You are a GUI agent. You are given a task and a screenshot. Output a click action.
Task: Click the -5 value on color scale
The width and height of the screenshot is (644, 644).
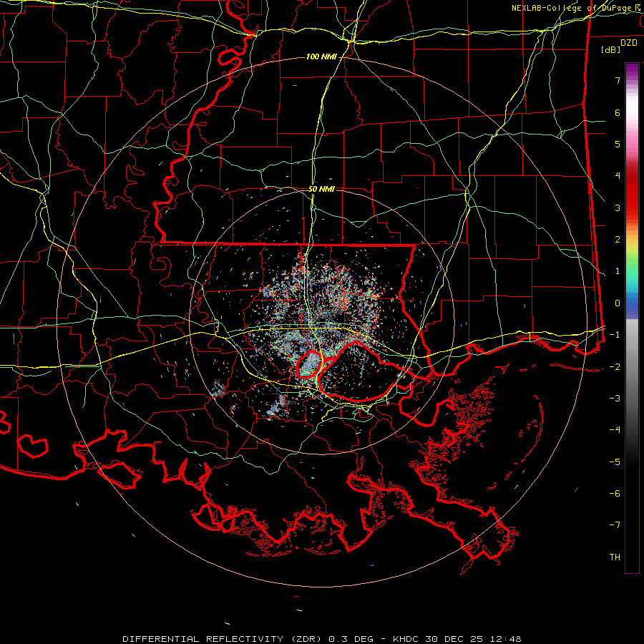(615, 462)
